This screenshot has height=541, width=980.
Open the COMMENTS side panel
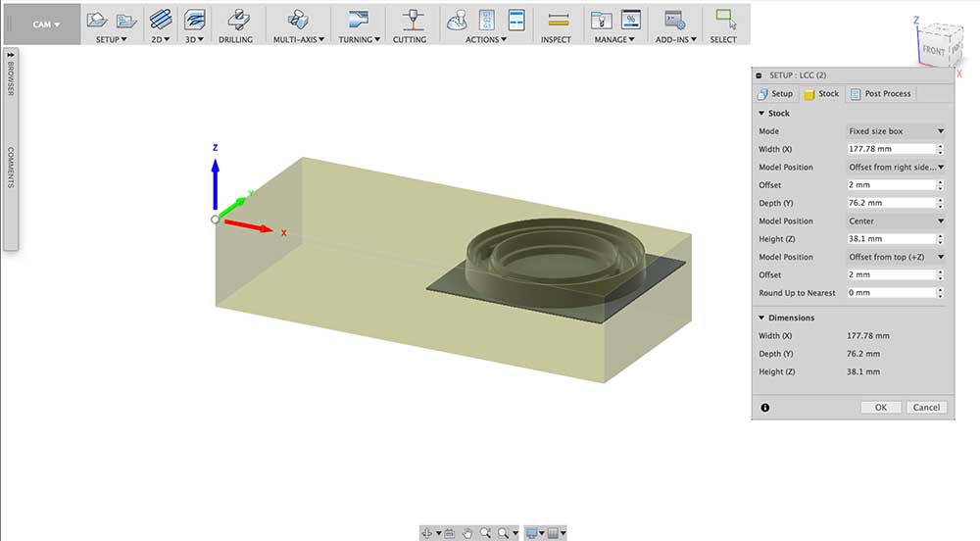click(11, 168)
